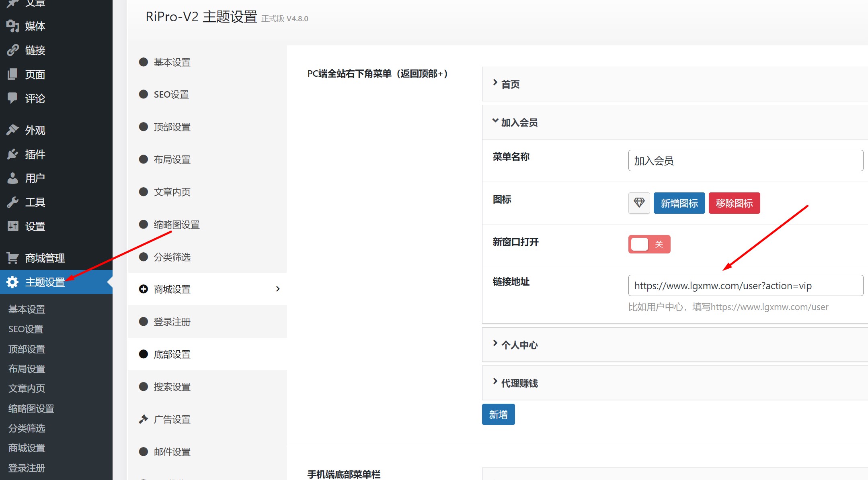This screenshot has height=480, width=868.
Task: Click the diamond icon preview box
Action: coord(639,203)
